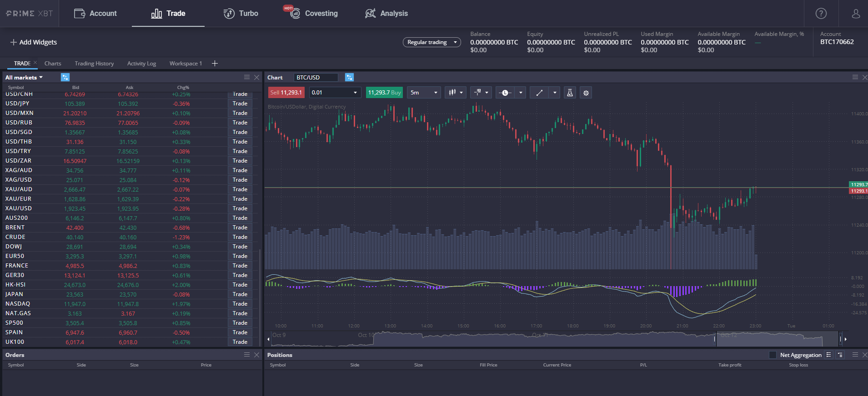Select the TRADE workspace tab
868x396 pixels.
pyautogui.click(x=22, y=64)
